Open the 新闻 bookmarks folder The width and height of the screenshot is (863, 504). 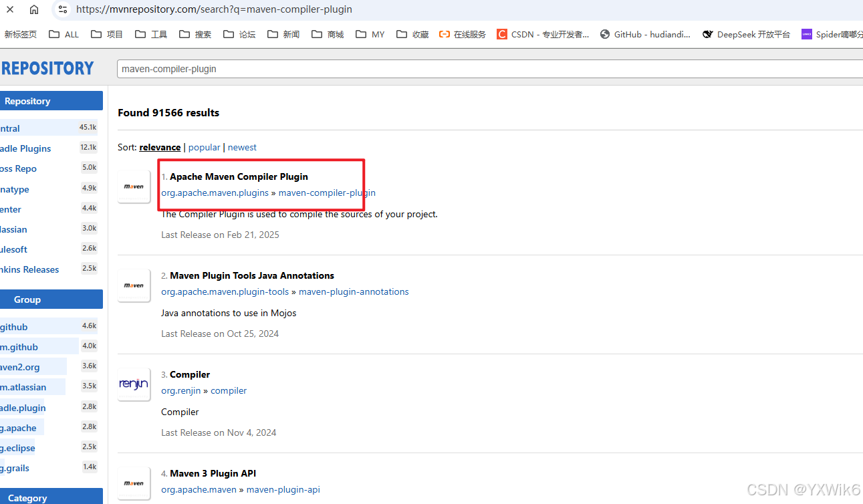click(283, 34)
